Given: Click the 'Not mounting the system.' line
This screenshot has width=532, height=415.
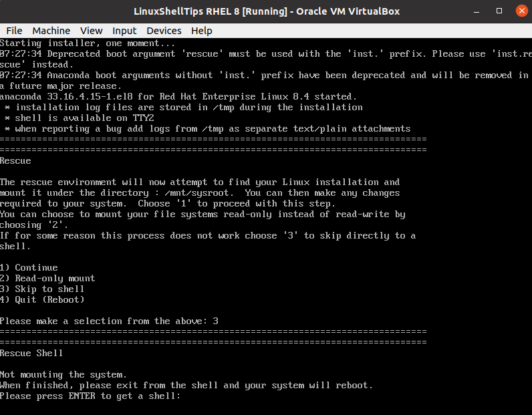Looking at the screenshot, I should 63,375.
